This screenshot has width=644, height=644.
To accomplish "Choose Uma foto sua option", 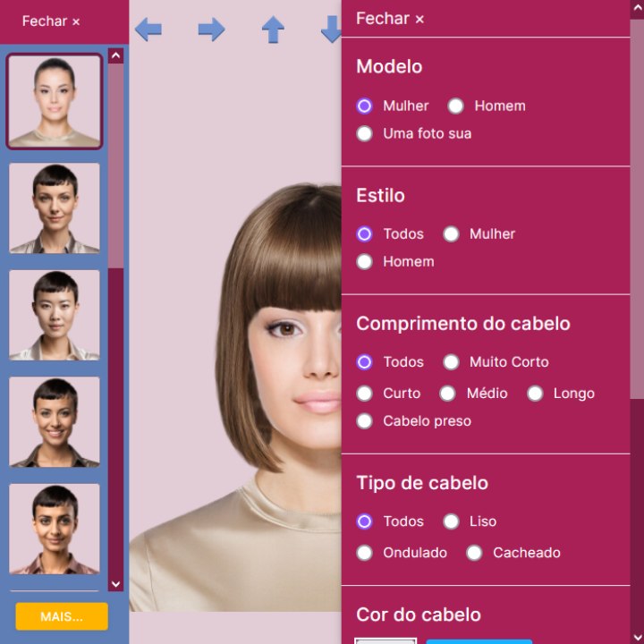I will (365, 134).
